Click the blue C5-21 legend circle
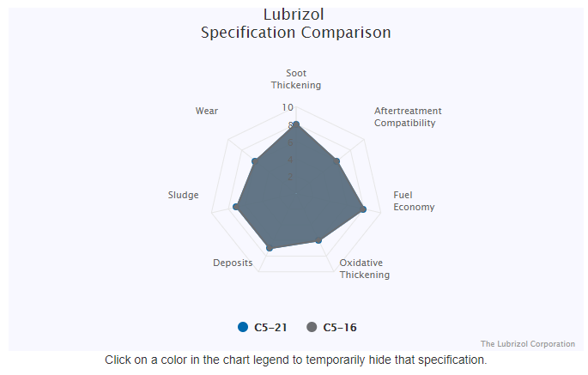The image size is (588, 375). [243, 327]
